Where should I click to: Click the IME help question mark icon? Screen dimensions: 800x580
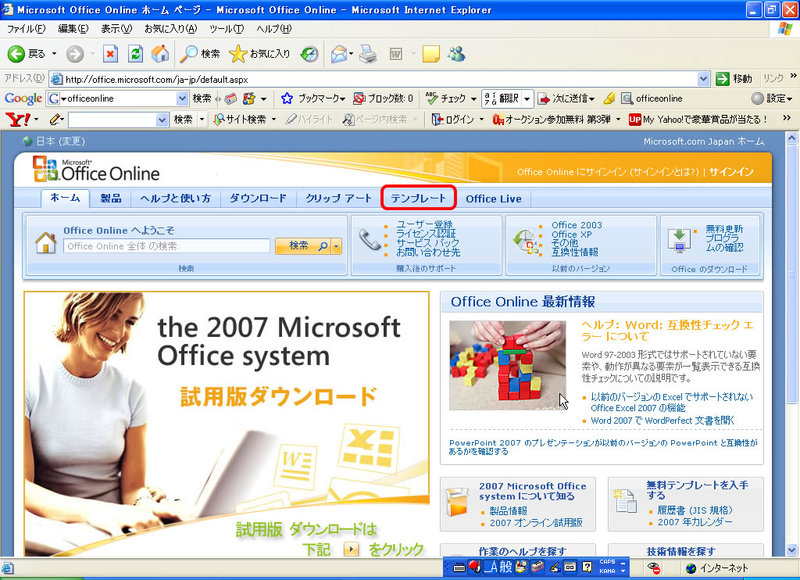(x=587, y=567)
